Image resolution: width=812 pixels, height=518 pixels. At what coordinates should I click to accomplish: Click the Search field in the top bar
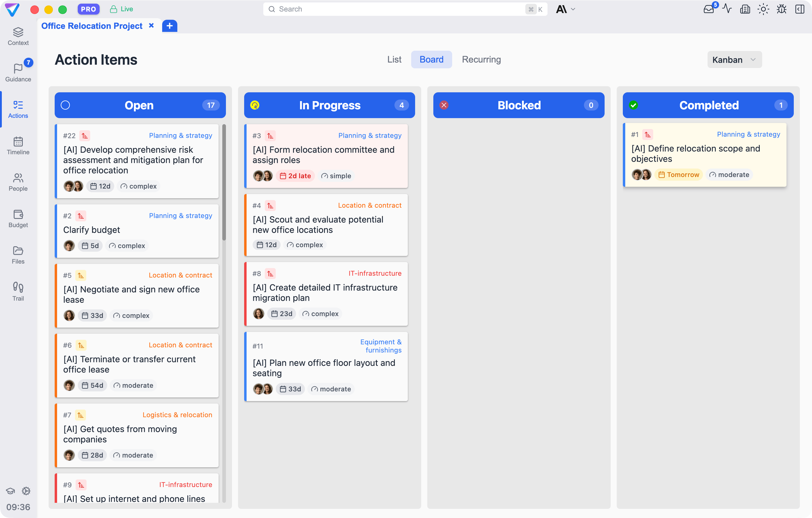[405, 9]
